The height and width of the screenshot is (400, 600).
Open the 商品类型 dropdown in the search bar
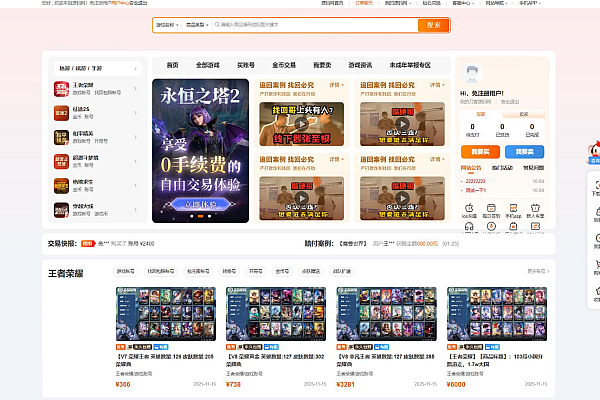click(x=197, y=25)
